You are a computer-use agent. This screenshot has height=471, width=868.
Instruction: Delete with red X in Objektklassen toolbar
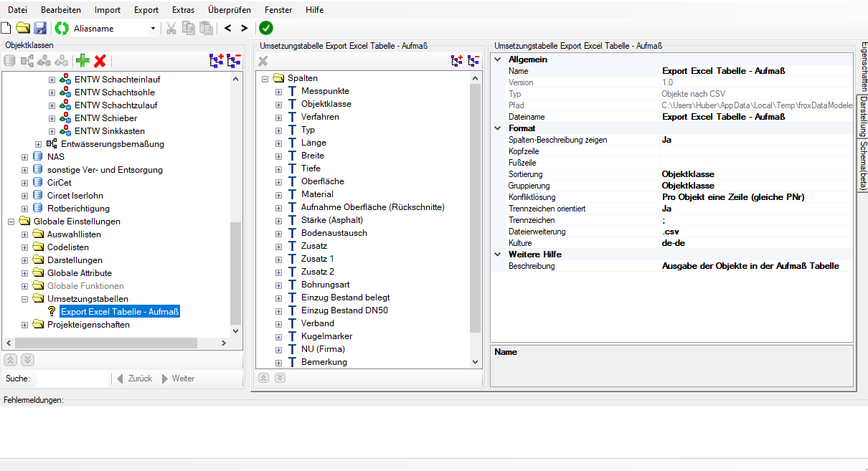100,61
